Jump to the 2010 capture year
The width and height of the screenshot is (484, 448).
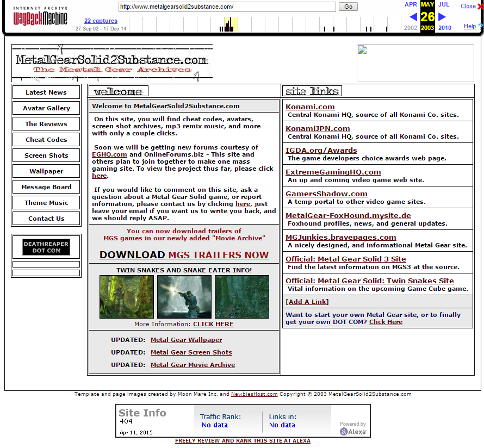pos(444,28)
